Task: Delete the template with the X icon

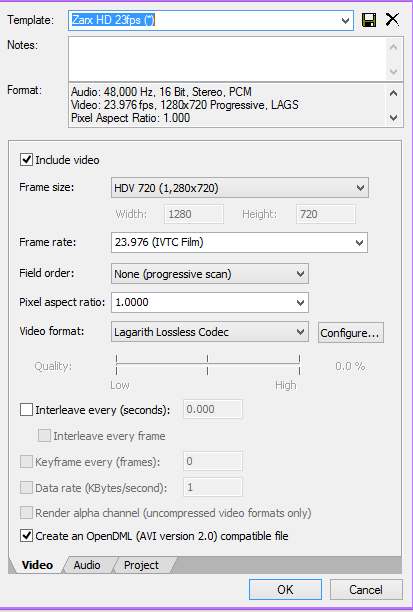Action: (392, 20)
